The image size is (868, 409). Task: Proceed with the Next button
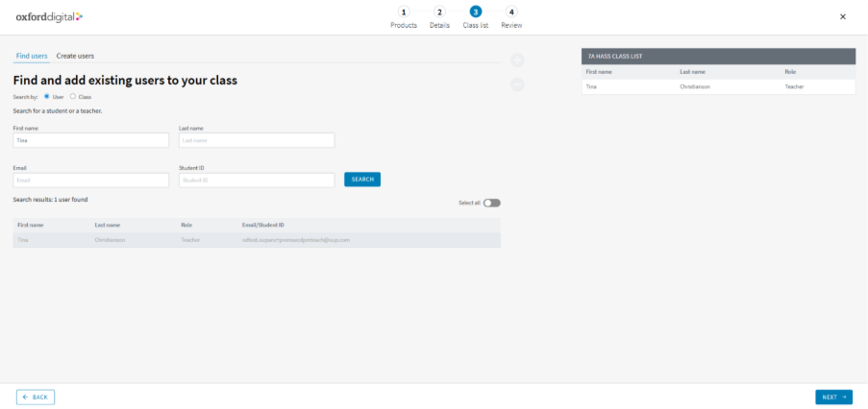pyautogui.click(x=833, y=397)
